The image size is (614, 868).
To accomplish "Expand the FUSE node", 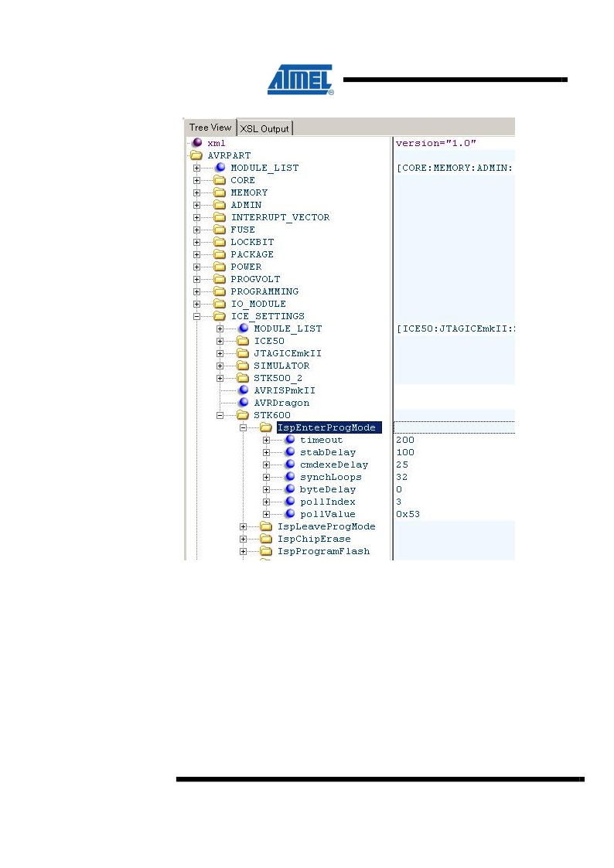I will pyautogui.click(x=196, y=230).
